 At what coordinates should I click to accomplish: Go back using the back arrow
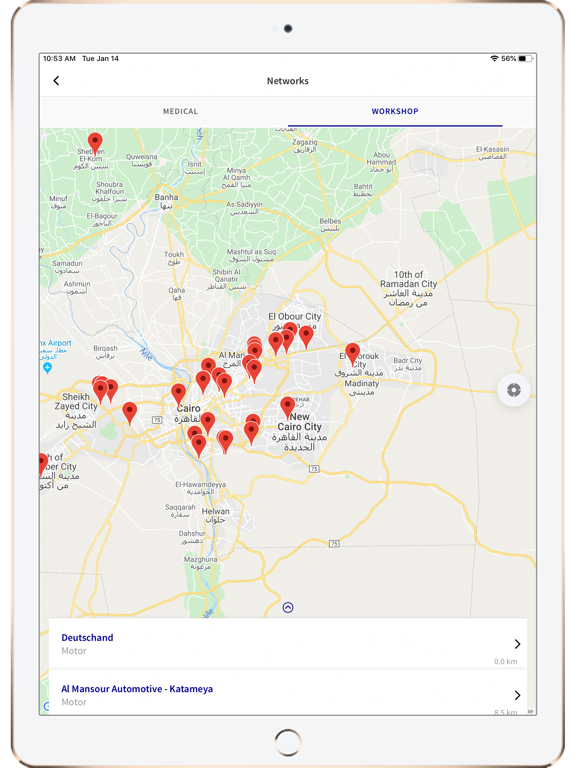tap(56, 81)
